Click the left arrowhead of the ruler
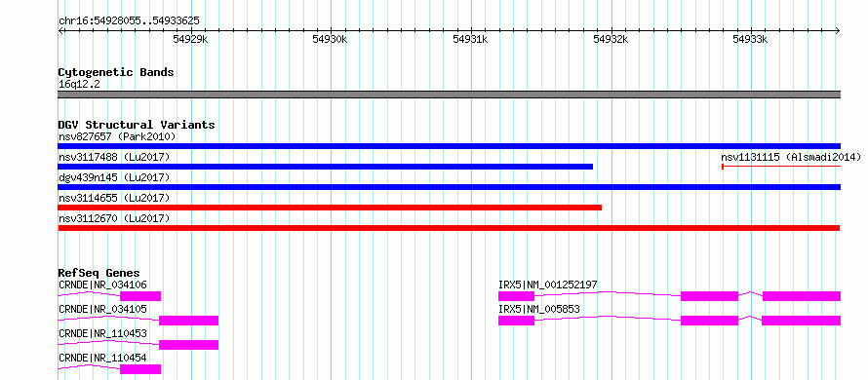This screenshot has width=868, height=380. tap(60, 30)
